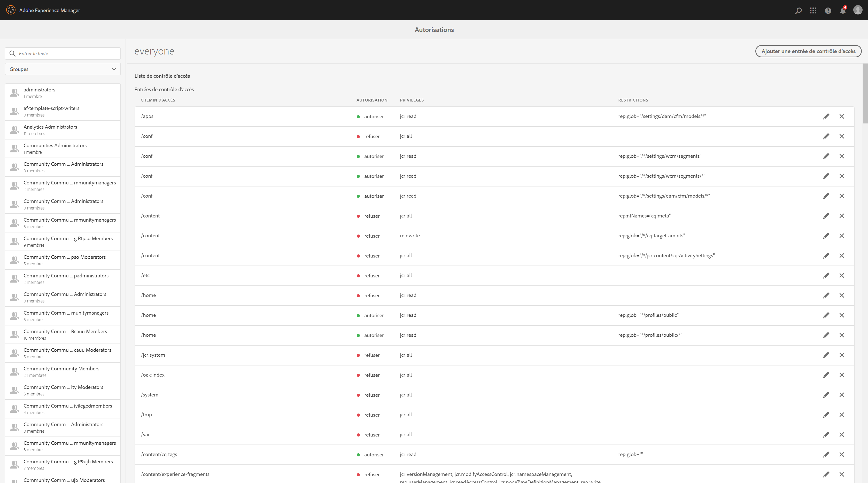
Task: Edit the /tmp access control entry
Action: coord(826,415)
